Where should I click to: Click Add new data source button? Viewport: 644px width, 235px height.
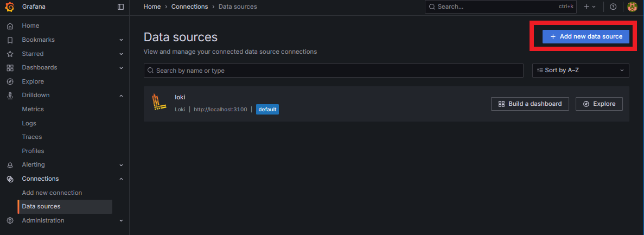click(585, 36)
